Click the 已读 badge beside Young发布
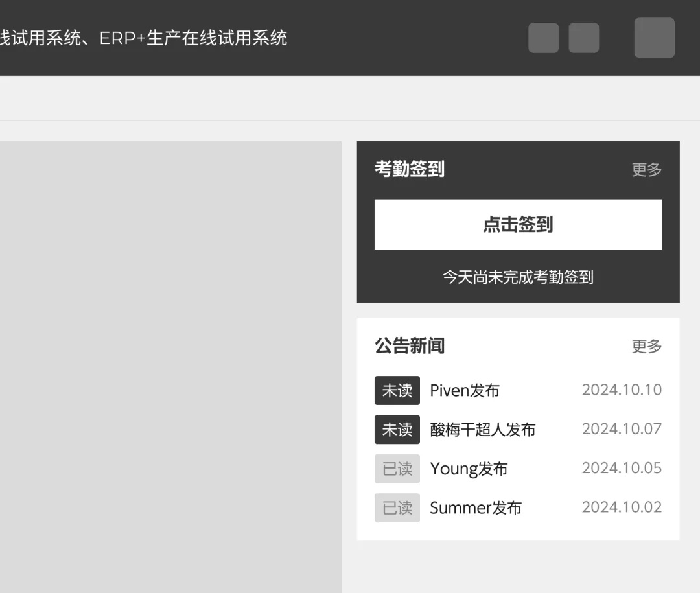This screenshot has width=700, height=593. tap(397, 469)
